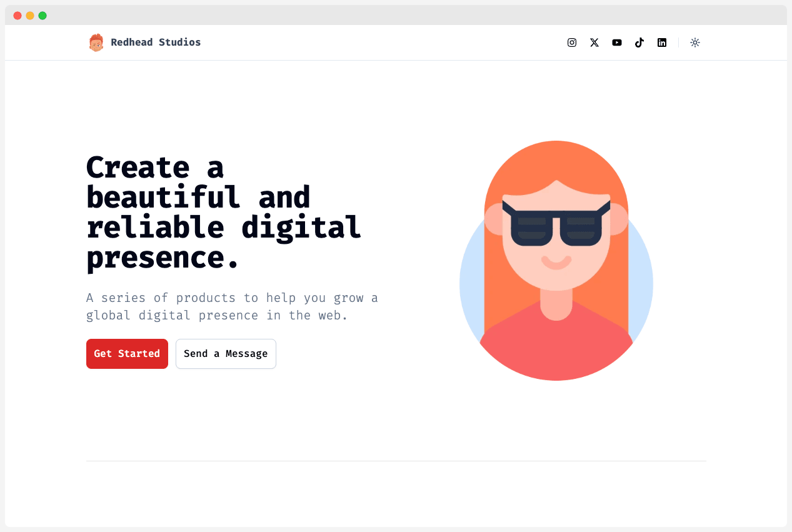The height and width of the screenshot is (532, 792).
Task: Click the Redhead Studios face logo
Action: [96, 43]
